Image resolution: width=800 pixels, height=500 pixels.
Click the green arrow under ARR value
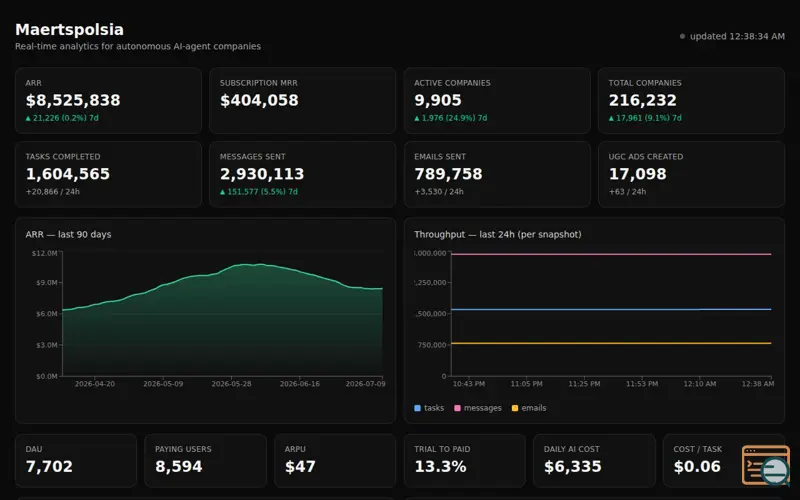click(x=29, y=118)
